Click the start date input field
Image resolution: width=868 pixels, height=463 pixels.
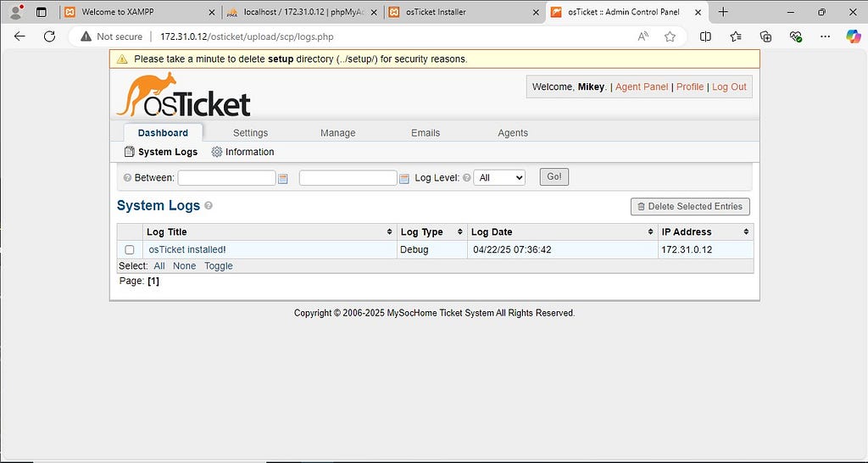tap(226, 178)
